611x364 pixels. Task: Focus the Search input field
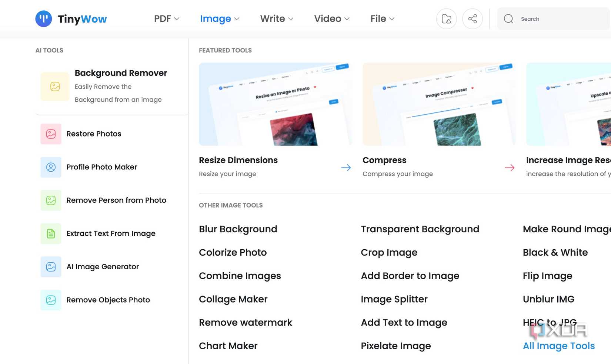[x=554, y=19]
